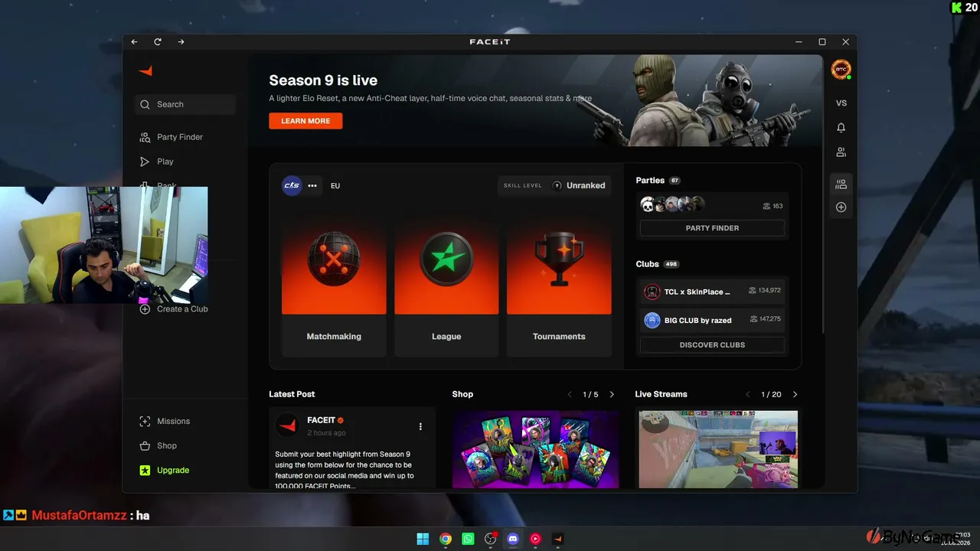Reload the FACEIT page
980x551 pixels.
coord(158,42)
